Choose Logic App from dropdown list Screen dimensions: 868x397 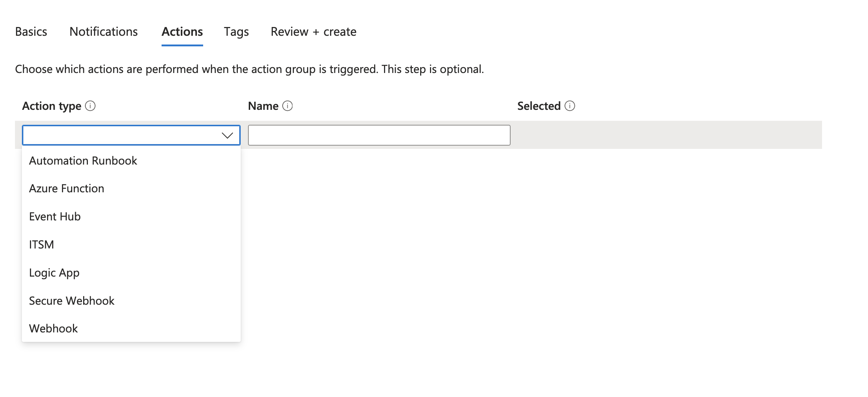point(54,273)
